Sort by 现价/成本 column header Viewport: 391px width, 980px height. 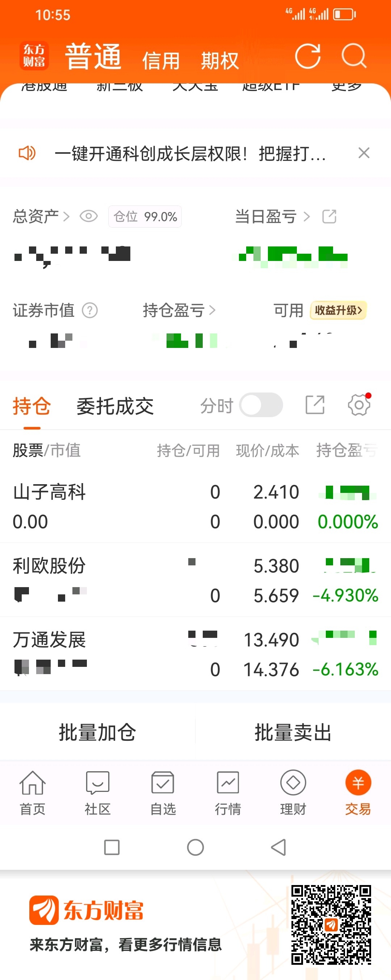pyautogui.click(x=268, y=450)
